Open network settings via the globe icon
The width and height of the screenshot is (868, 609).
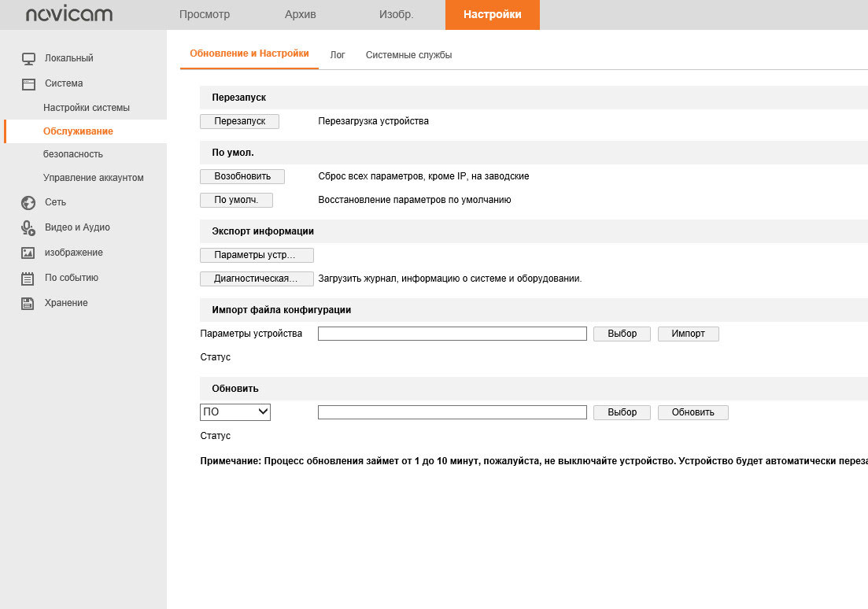28,203
